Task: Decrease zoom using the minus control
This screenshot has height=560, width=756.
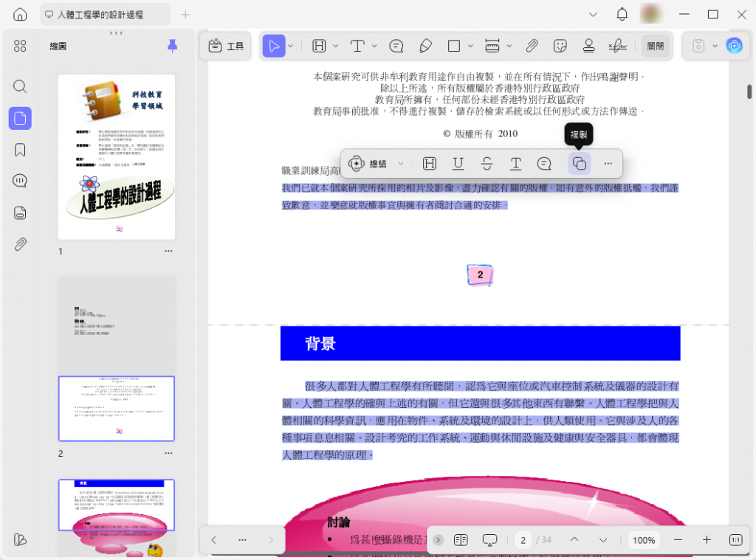Action: (x=678, y=539)
